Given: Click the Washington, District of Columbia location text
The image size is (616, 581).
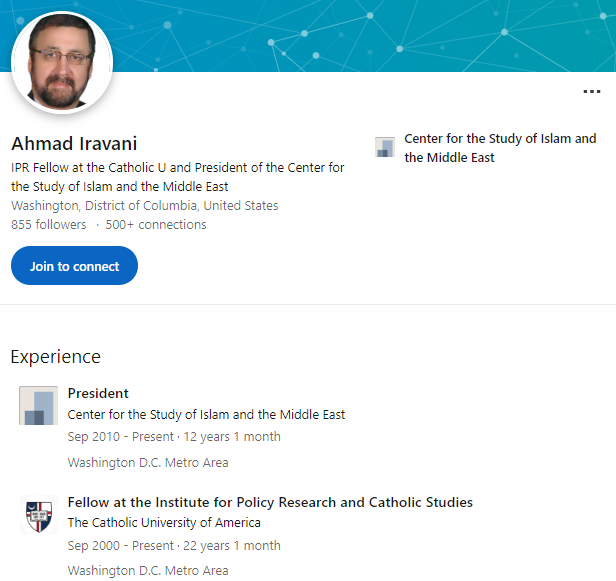Looking at the screenshot, I should coord(145,205).
